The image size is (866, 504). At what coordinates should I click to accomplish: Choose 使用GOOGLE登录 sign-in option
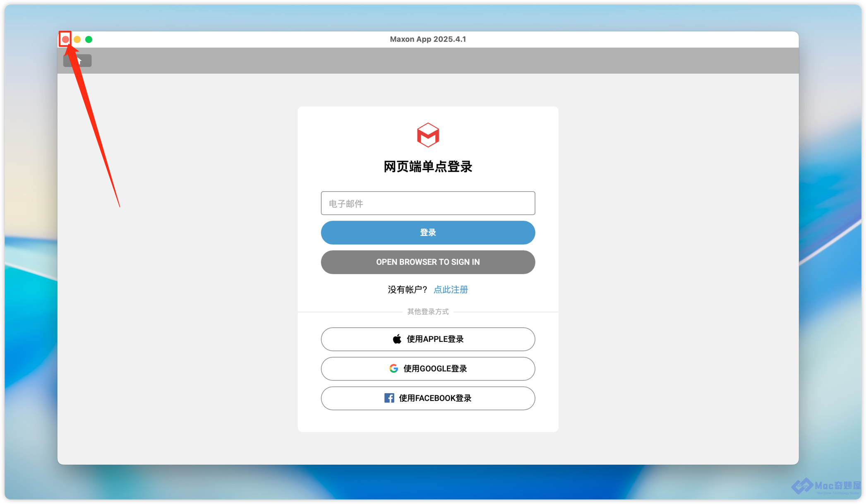click(427, 368)
